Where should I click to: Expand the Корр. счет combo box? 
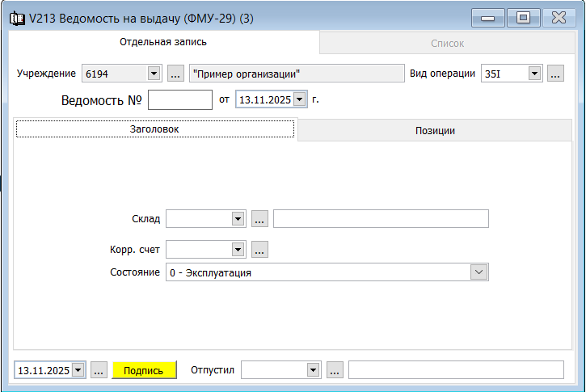point(238,250)
